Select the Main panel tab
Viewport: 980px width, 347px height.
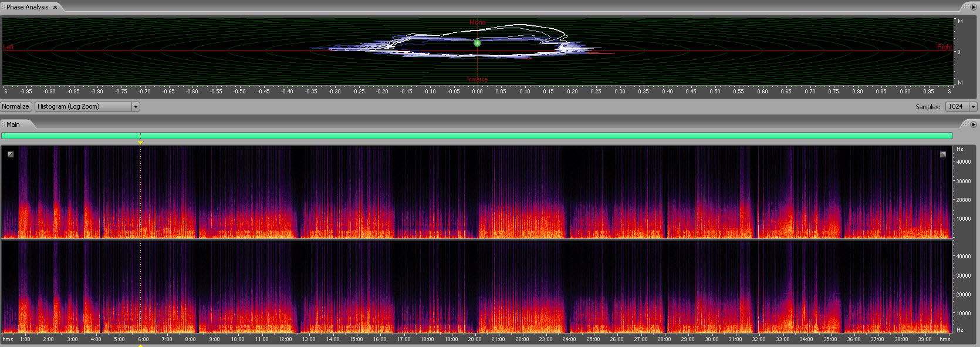(x=13, y=124)
